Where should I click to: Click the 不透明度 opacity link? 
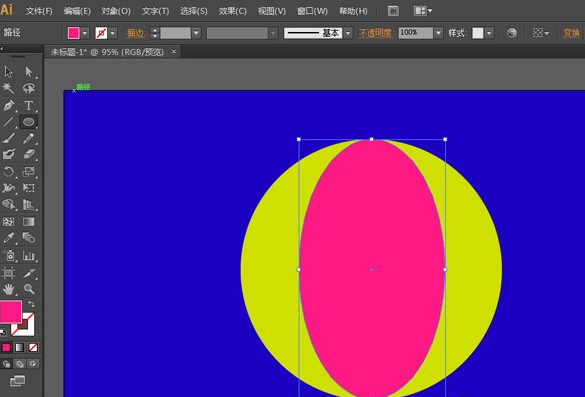(375, 33)
